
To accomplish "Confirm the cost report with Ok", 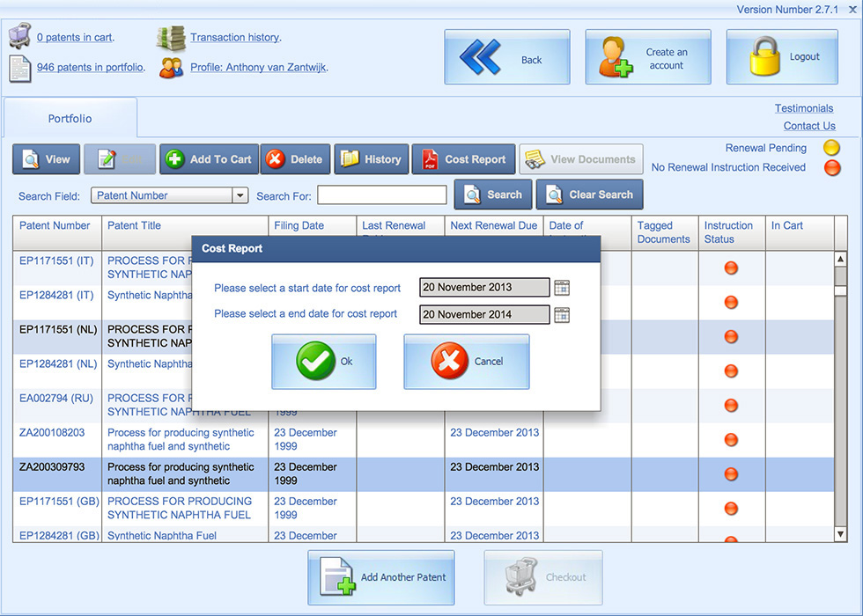I will coord(324,362).
